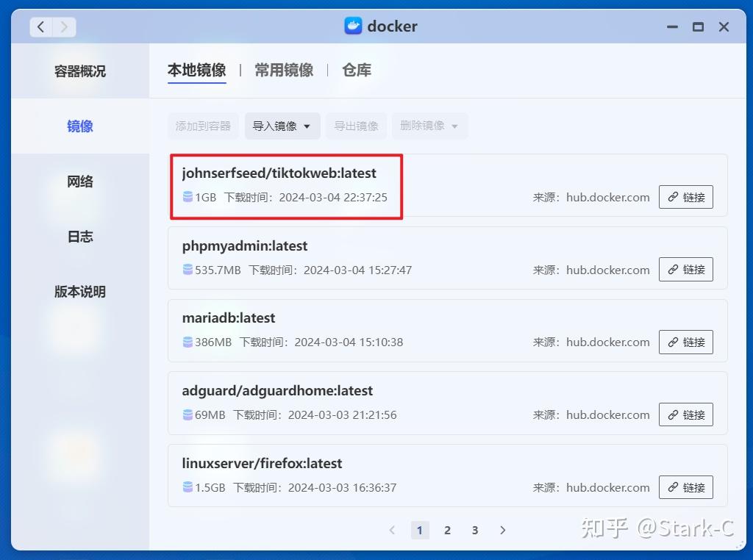
Task: Close the docker window
Action: pyautogui.click(x=724, y=27)
